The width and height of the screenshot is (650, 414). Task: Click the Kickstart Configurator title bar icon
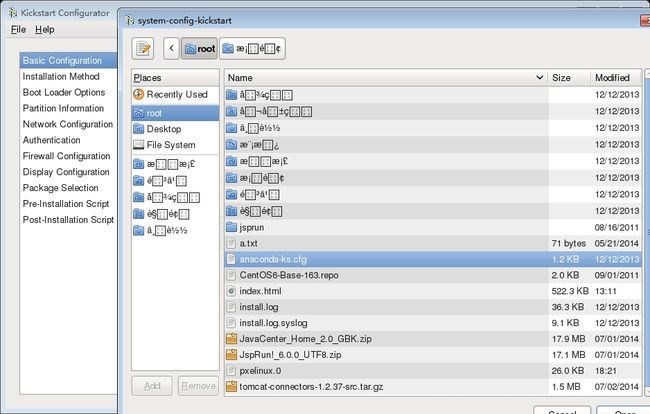pos(13,12)
